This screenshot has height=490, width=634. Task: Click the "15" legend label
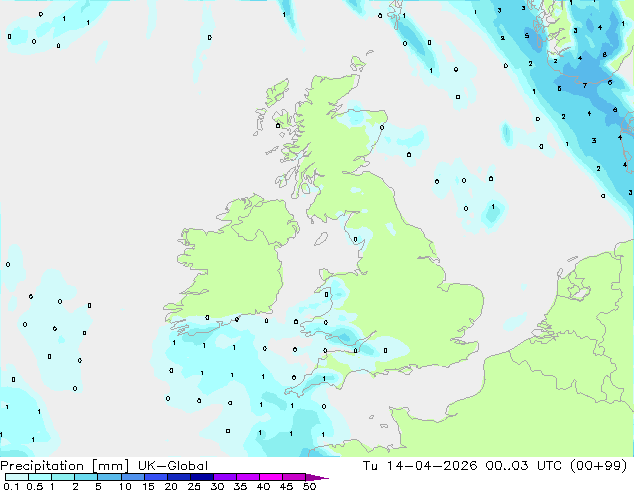[x=148, y=486]
